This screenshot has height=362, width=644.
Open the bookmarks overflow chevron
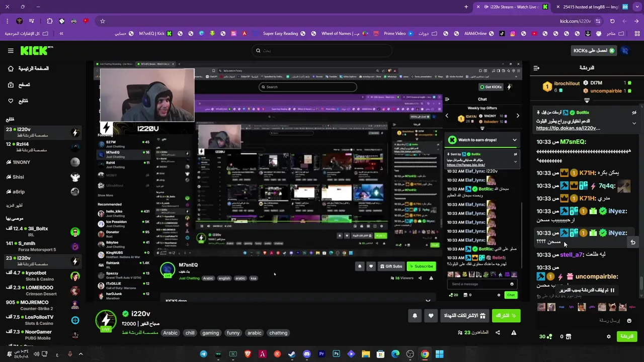tap(61, 34)
